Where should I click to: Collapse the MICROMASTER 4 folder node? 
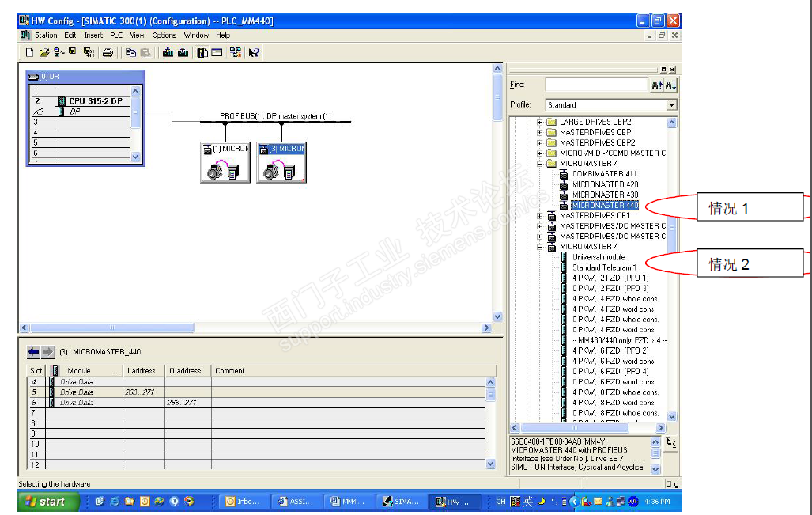coord(541,164)
